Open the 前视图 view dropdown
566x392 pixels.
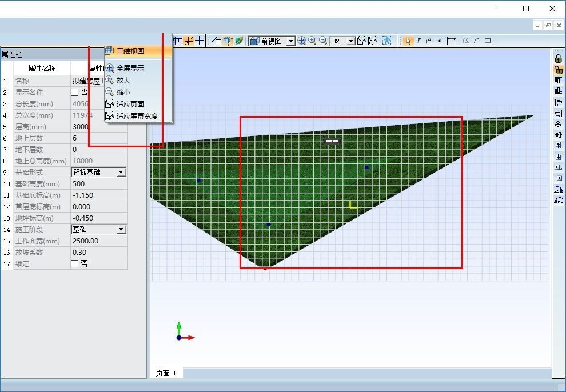pos(290,41)
